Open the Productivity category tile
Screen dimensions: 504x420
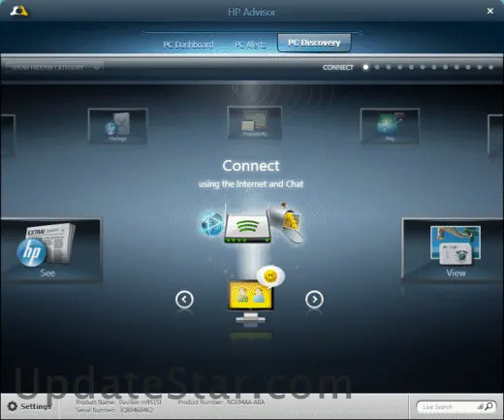[x=255, y=123]
